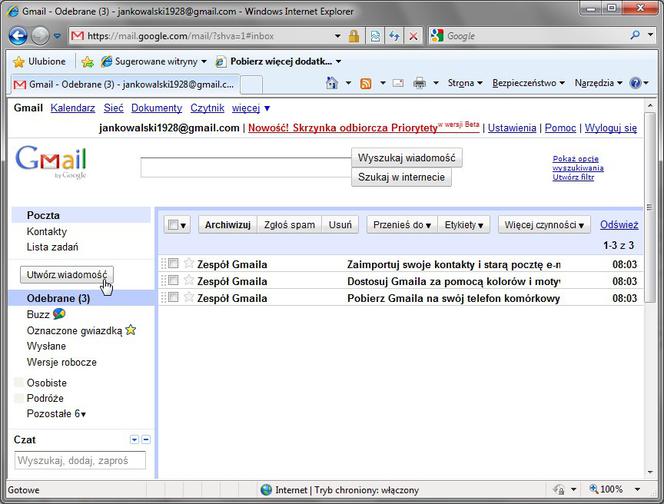Open the 100% zoom level dropdown

point(637,490)
